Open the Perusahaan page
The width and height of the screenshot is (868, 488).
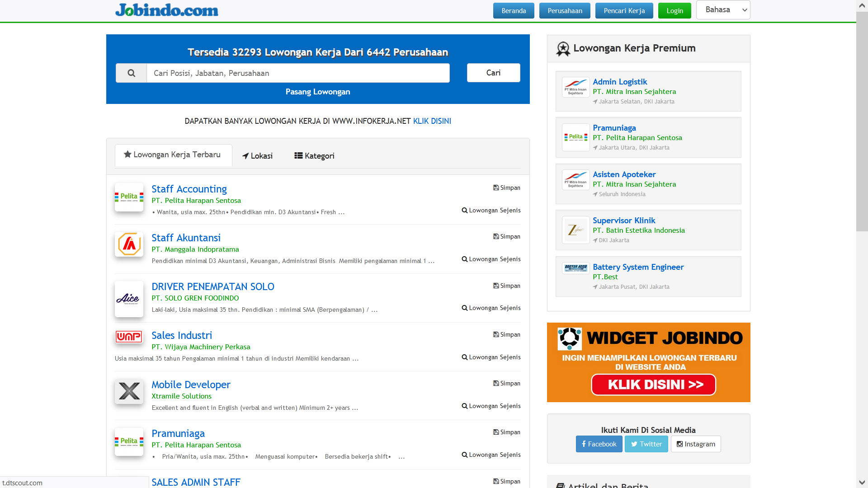click(x=565, y=11)
